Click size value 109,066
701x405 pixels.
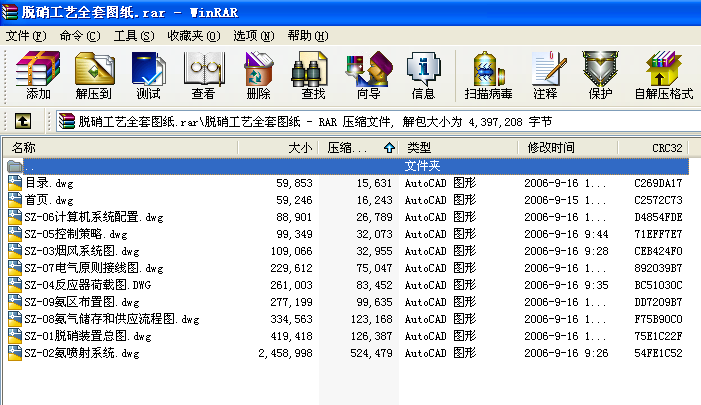291,251
